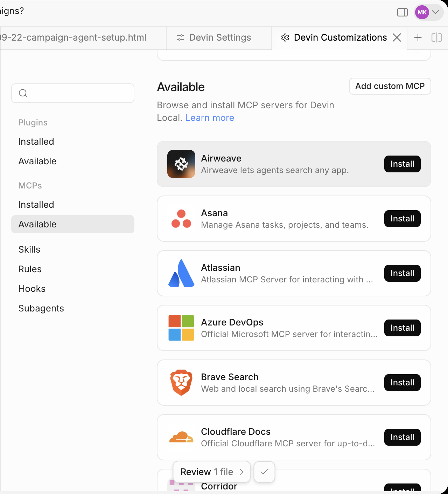Open Review 1 file button
Viewport: 448px width, 494px height.
(x=212, y=472)
